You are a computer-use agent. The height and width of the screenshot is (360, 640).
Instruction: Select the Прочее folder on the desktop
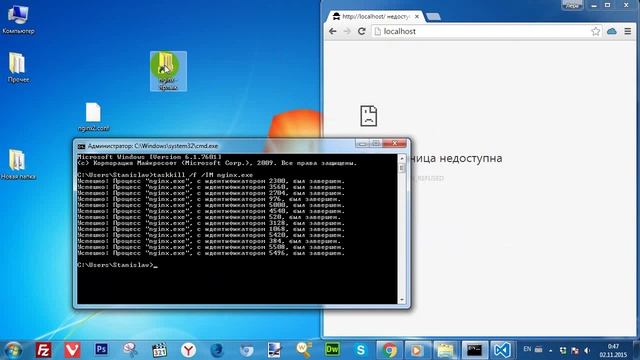click(x=18, y=67)
